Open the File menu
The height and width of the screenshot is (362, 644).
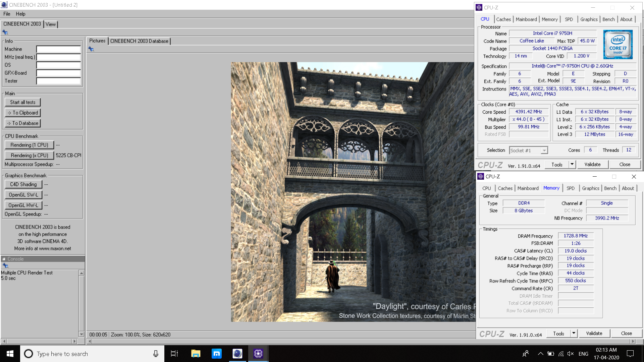(7, 14)
